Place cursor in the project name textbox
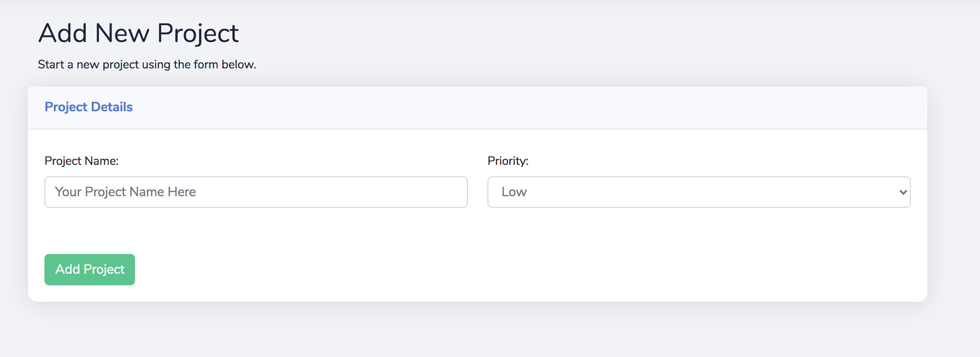The width and height of the screenshot is (980, 357). pyautogui.click(x=256, y=192)
